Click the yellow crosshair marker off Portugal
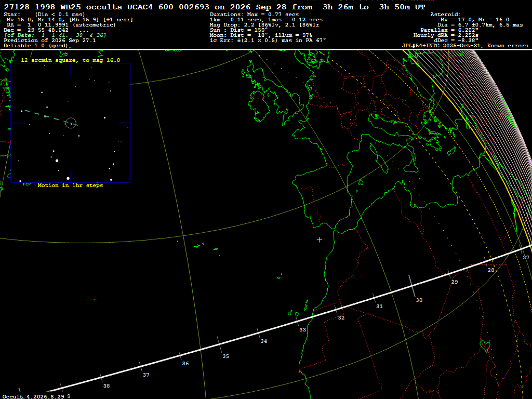The height and width of the screenshot is (399, 532). (320, 240)
